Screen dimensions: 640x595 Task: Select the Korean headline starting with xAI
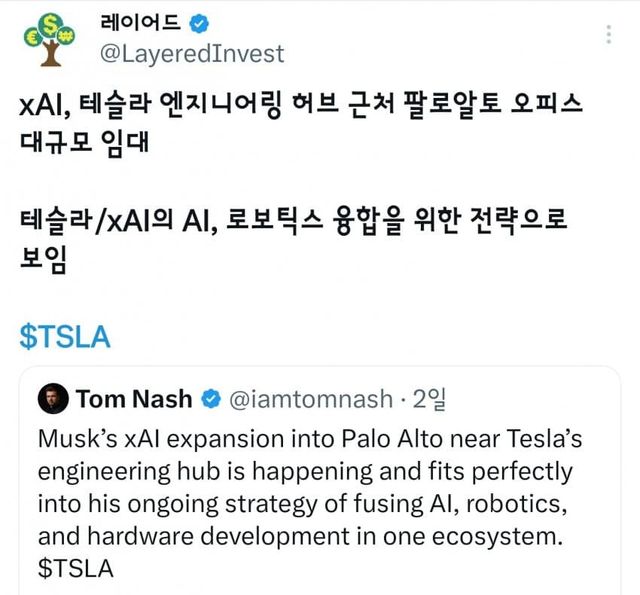[300, 104]
